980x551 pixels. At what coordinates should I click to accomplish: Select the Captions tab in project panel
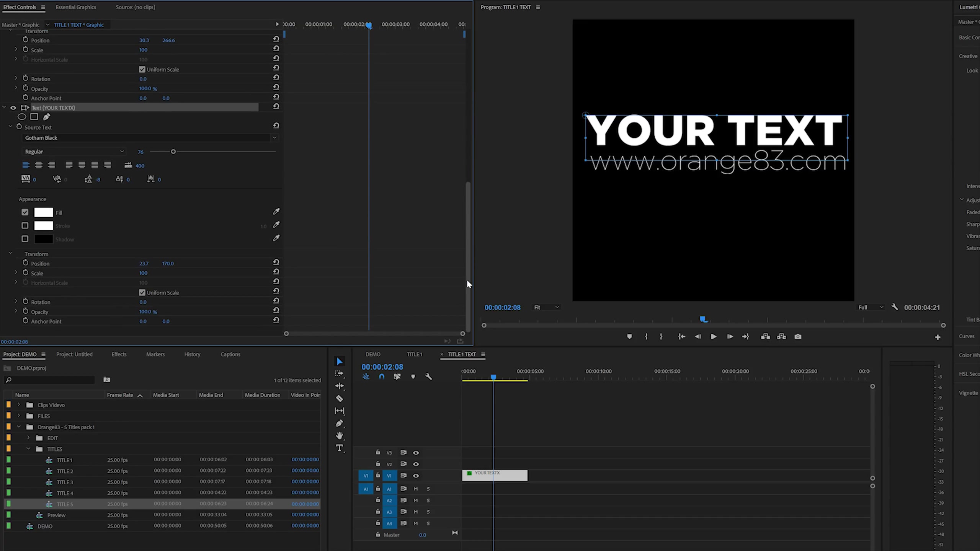(x=230, y=354)
